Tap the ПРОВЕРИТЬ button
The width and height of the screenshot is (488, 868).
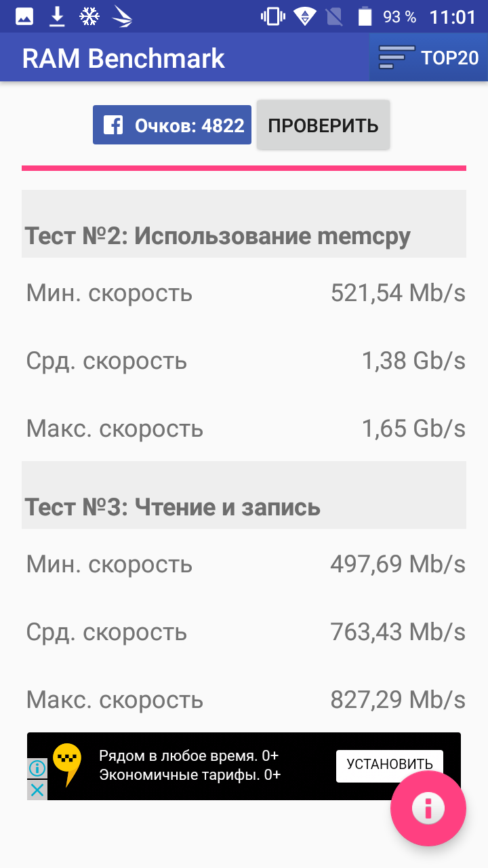click(x=323, y=125)
